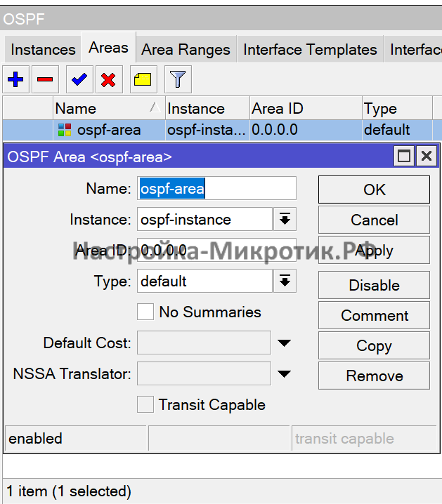Click the red minus remove icon
Image resolution: width=442 pixels, height=504 pixels.
coord(44,80)
